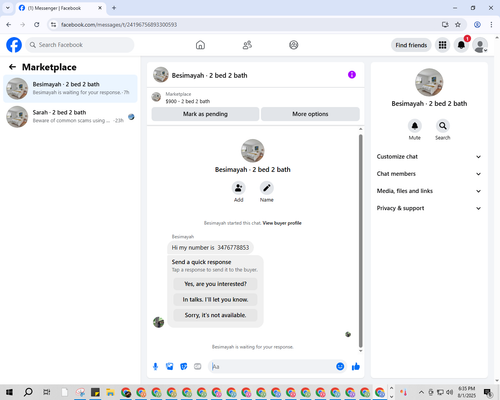This screenshot has width=500, height=400.
Task: Open the View buyer profile link
Action: [282, 223]
